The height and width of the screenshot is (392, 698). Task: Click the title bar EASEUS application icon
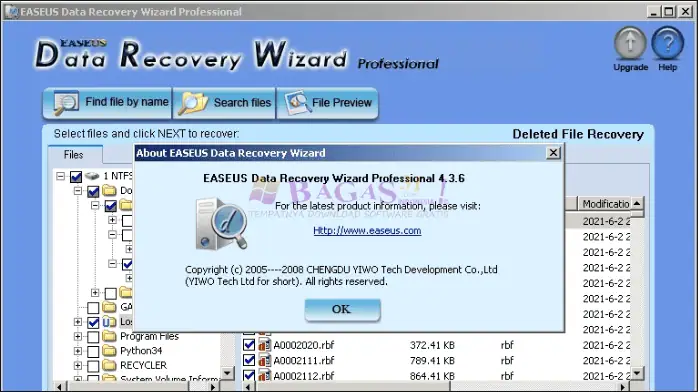point(11,12)
